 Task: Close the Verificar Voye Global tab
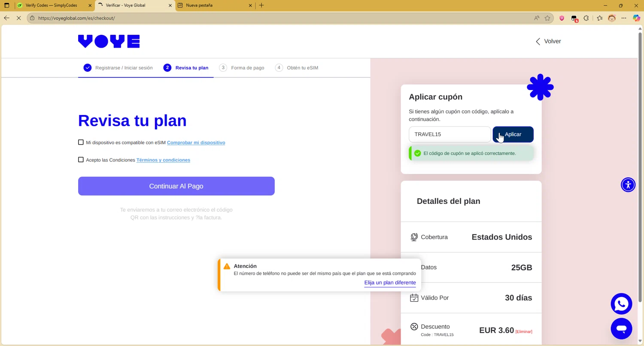coord(170,5)
